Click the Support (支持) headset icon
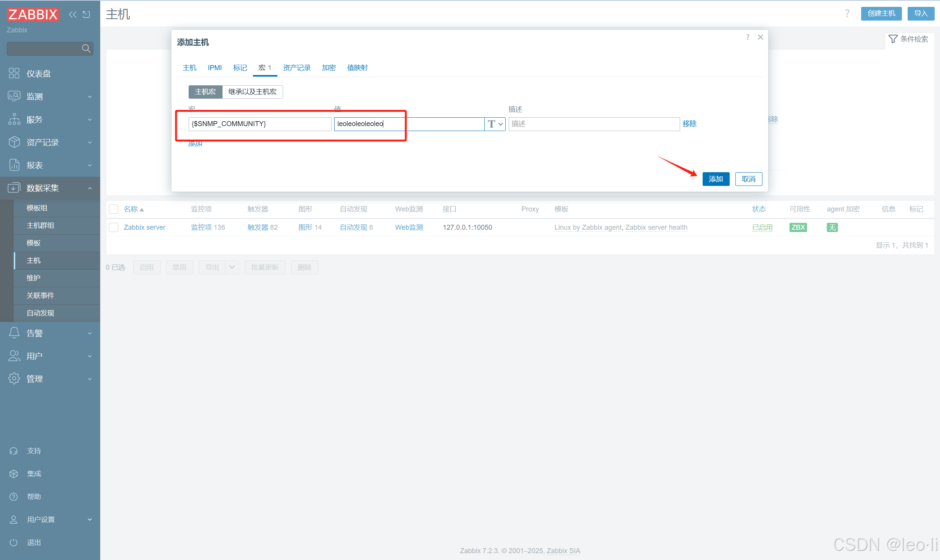The image size is (940, 560). tap(14, 451)
